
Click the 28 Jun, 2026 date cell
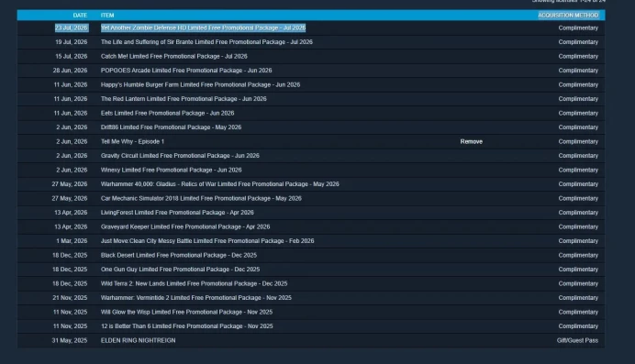(x=70, y=71)
